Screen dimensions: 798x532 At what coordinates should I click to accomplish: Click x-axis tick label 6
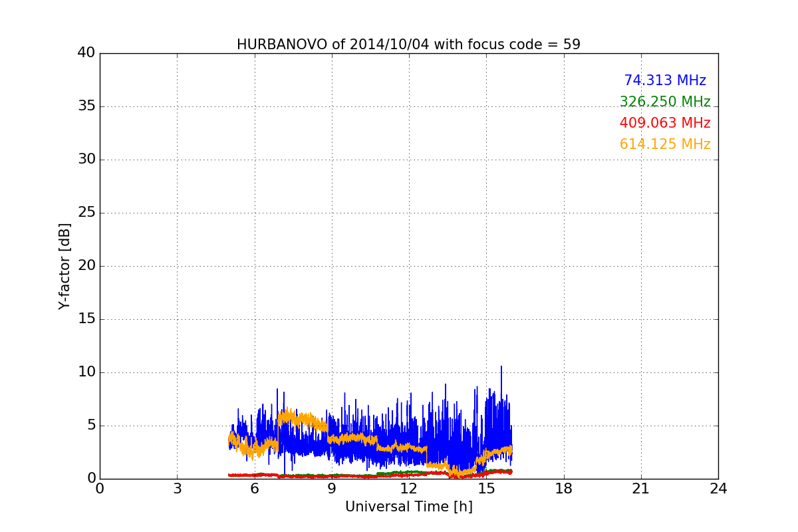(x=255, y=489)
